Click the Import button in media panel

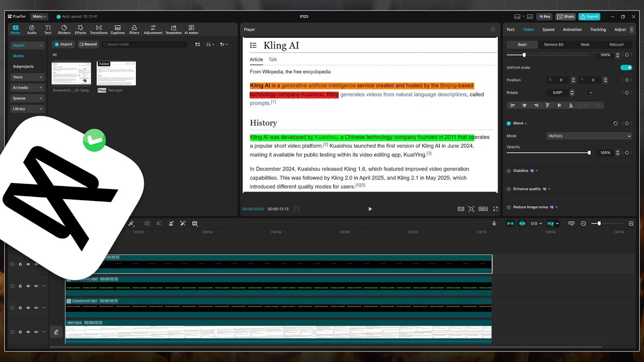[x=64, y=44]
